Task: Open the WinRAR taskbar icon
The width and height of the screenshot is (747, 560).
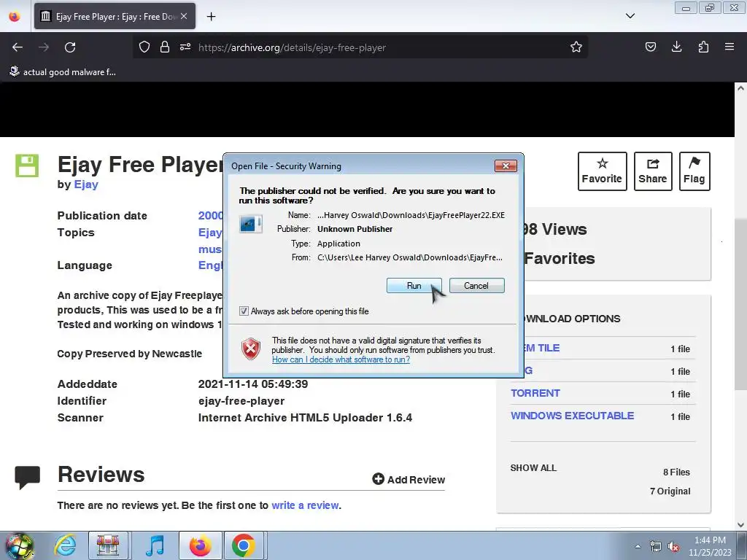Action: tap(108, 545)
